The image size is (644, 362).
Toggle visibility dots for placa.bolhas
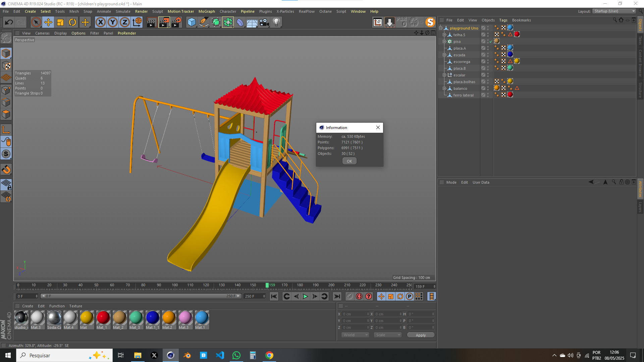(x=488, y=82)
